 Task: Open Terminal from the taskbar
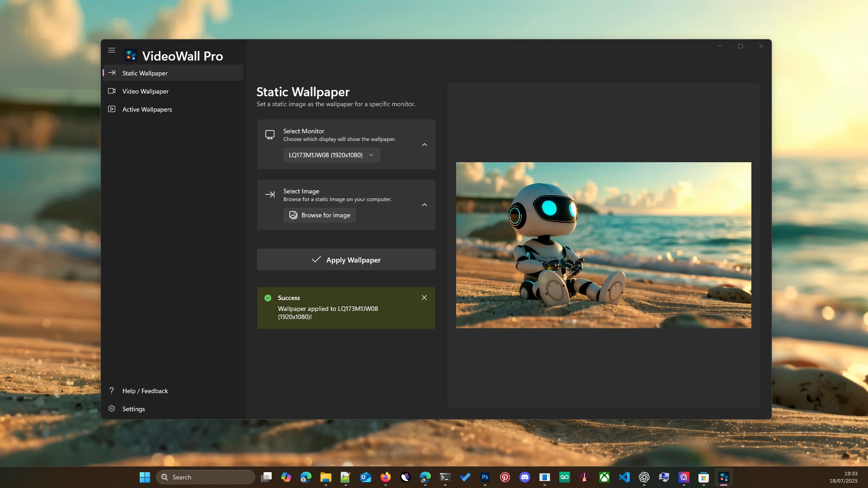(x=445, y=477)
